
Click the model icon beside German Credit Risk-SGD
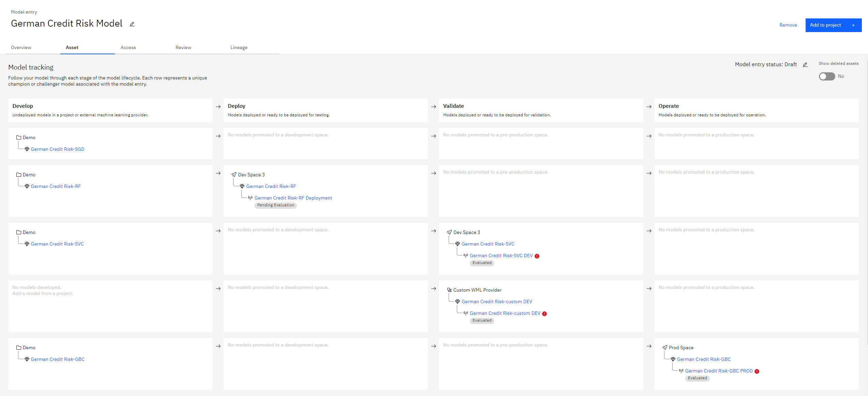coord(27,149)
